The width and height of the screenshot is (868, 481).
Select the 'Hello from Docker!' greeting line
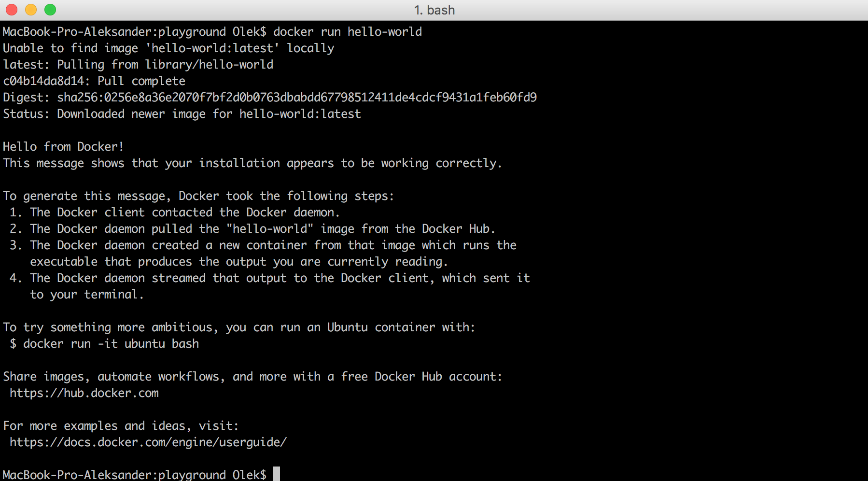click(x=63, y=146)
